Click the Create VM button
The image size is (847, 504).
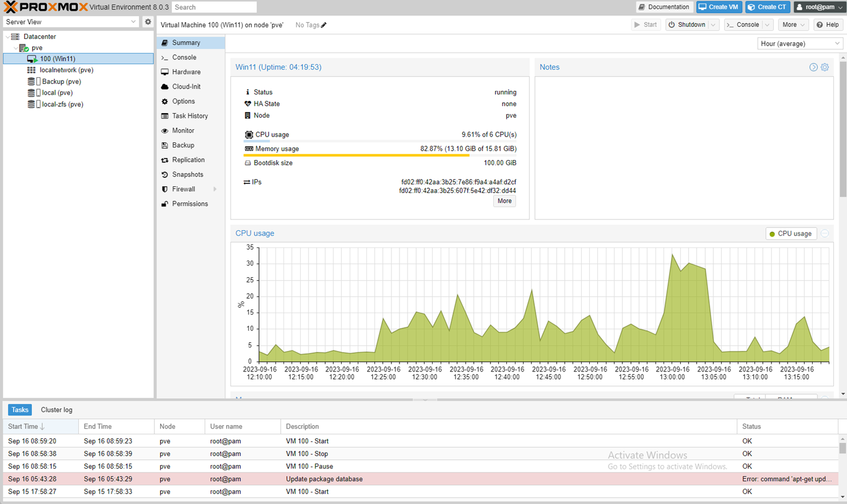tap(718, 7)
